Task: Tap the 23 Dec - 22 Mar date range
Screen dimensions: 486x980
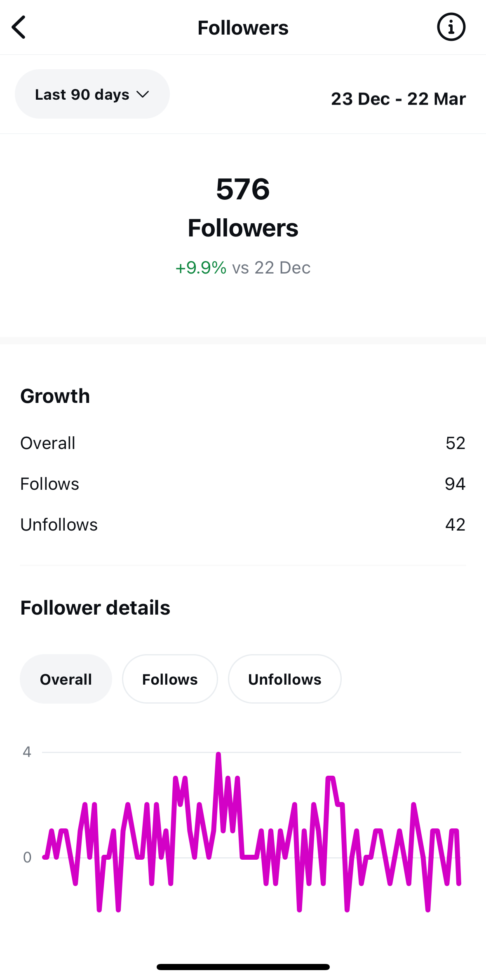Action: point(398,99)
